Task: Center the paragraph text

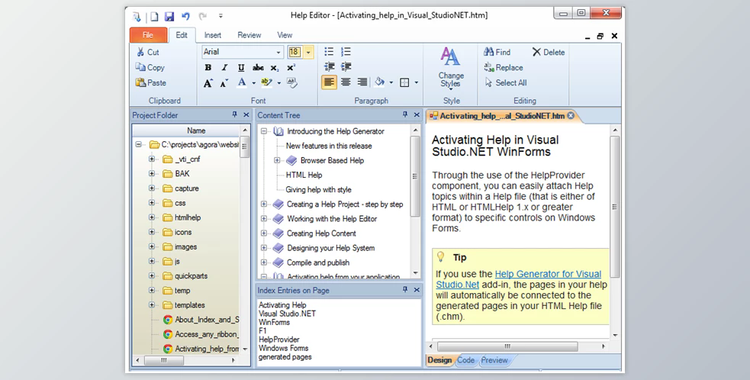Action: 346,82
